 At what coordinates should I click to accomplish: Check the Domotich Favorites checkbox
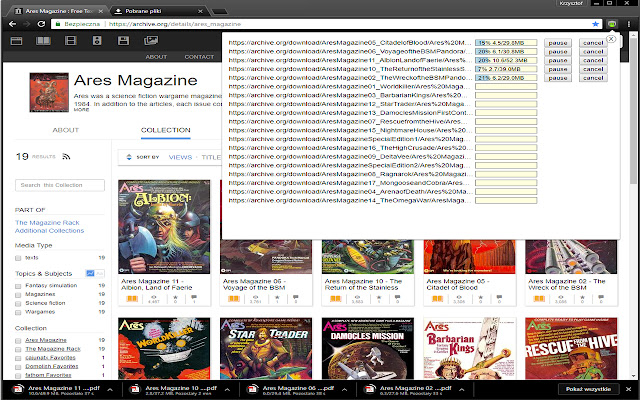coord(18,367)
